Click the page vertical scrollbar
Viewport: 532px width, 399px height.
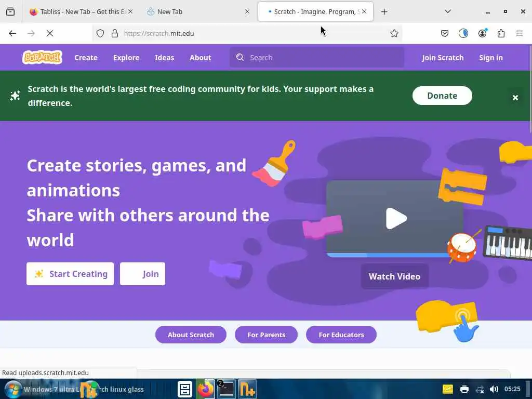click(x=530, y=89)
